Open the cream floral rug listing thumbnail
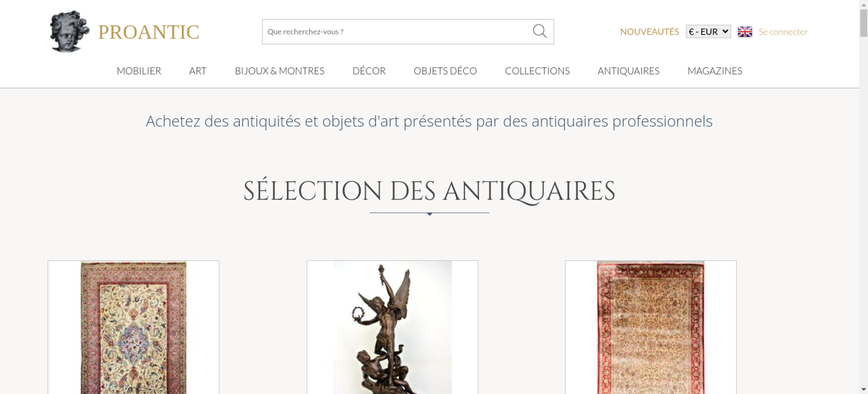The width and height of the screenshot is (868, 394). pos(133,327)
